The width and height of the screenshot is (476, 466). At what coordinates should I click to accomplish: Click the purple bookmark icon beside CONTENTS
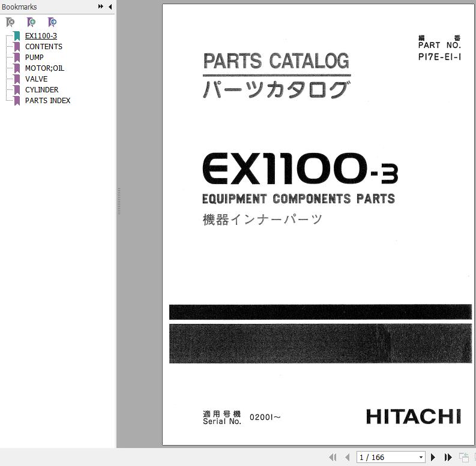[17, 47]
